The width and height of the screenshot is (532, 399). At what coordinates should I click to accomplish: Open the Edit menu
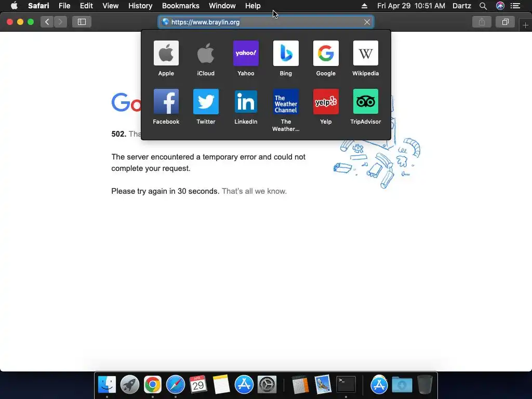[x=86, y=6]
